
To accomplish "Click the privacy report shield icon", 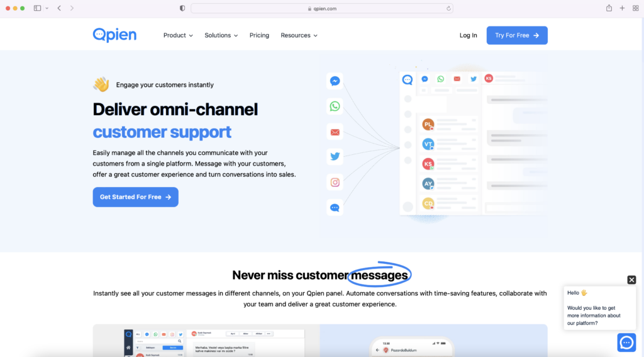I will (182, 8).
